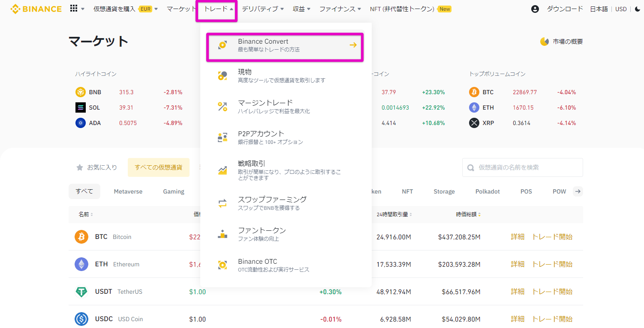Sort table by 名前 column
Screen dimensions: 644x328
[x=86, y=214]
